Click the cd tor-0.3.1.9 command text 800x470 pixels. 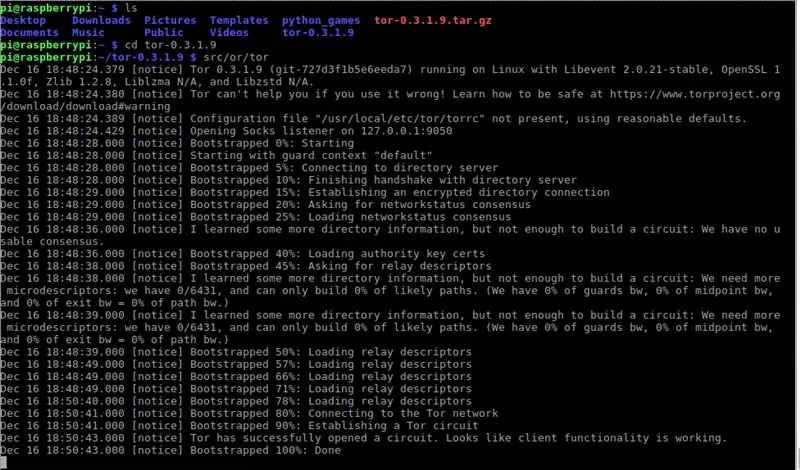170,45
